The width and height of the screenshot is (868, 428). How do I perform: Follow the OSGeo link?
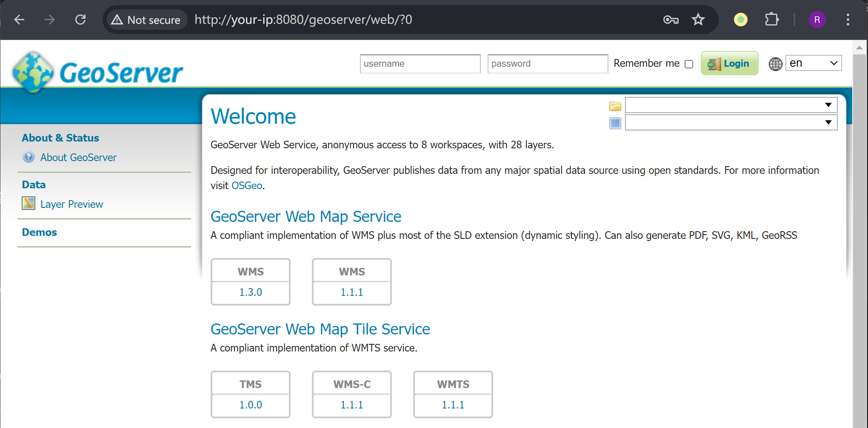[x=246, y=186]
